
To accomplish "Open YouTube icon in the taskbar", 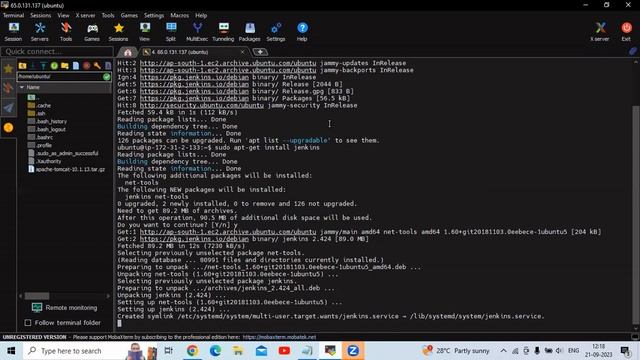I will 284,351.
